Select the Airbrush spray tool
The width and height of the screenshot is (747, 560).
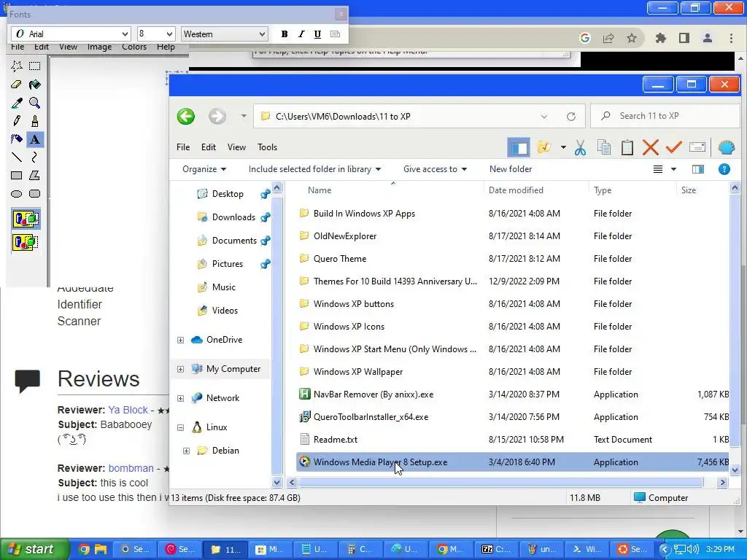(x=17, y=139)
